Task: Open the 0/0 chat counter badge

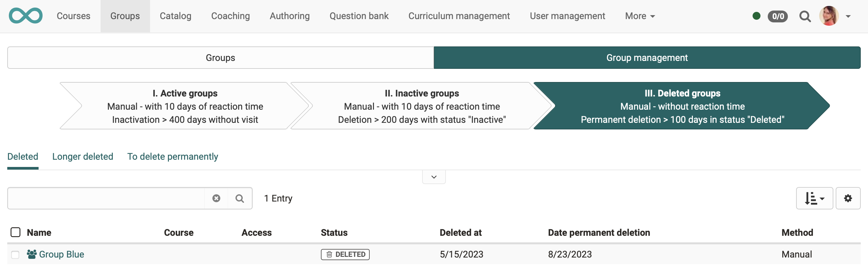Action: 778,16
